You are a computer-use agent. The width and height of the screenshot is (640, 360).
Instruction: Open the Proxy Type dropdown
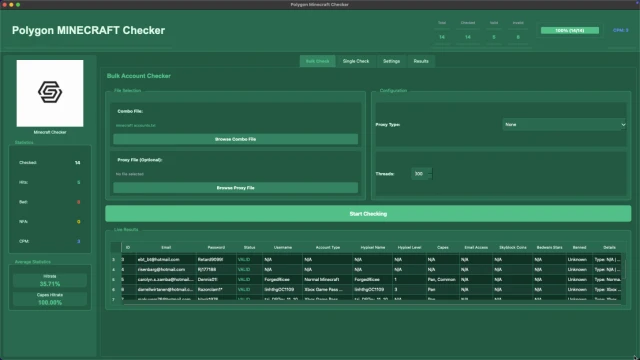pyautogui.click(x=564, y=124)
